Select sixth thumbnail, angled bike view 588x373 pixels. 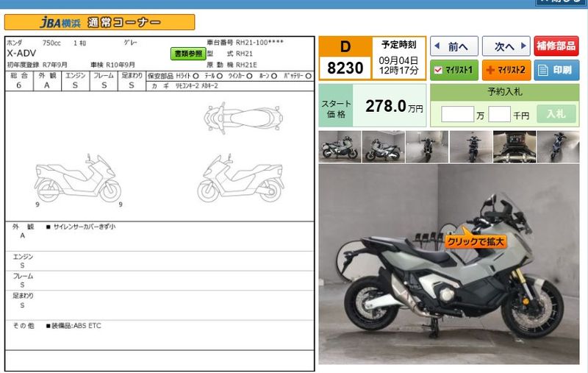pyautogui.click(x=558, y=146)
